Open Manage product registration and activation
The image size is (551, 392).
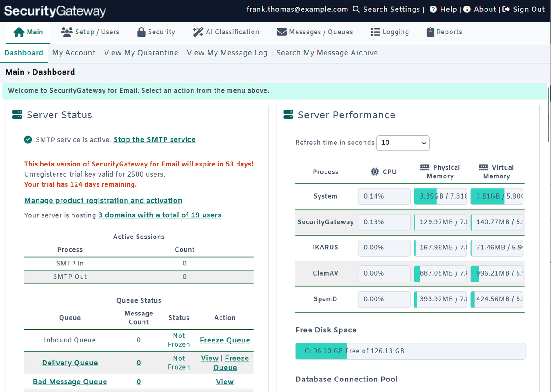[x=103, y=201]
